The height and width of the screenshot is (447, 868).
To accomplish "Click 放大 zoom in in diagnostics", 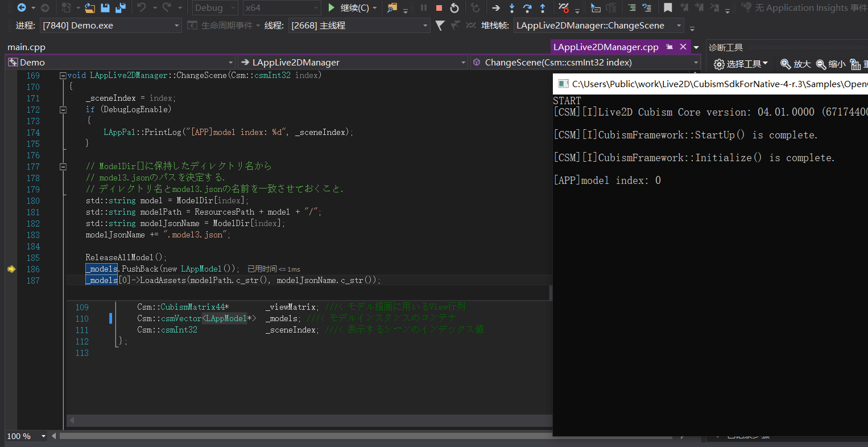I will click(x=795, y=64).
